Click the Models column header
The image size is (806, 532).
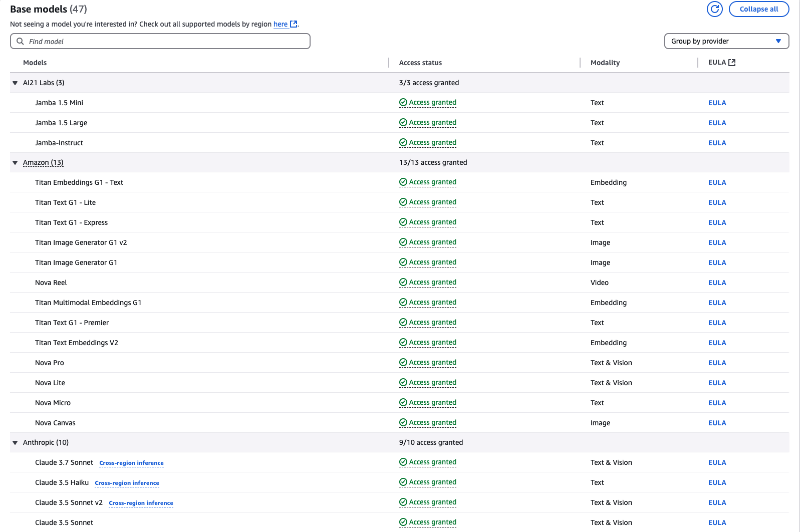click(35, 63)
